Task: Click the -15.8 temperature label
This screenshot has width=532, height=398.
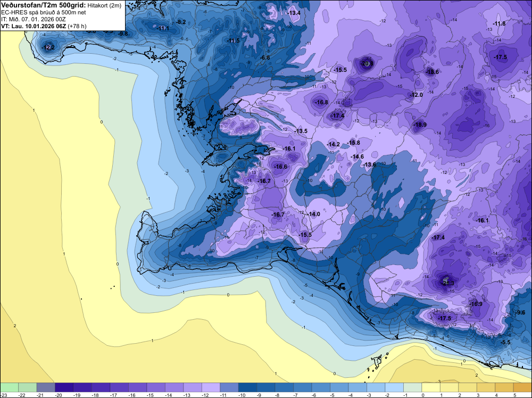Action: [x=354, y=143]
